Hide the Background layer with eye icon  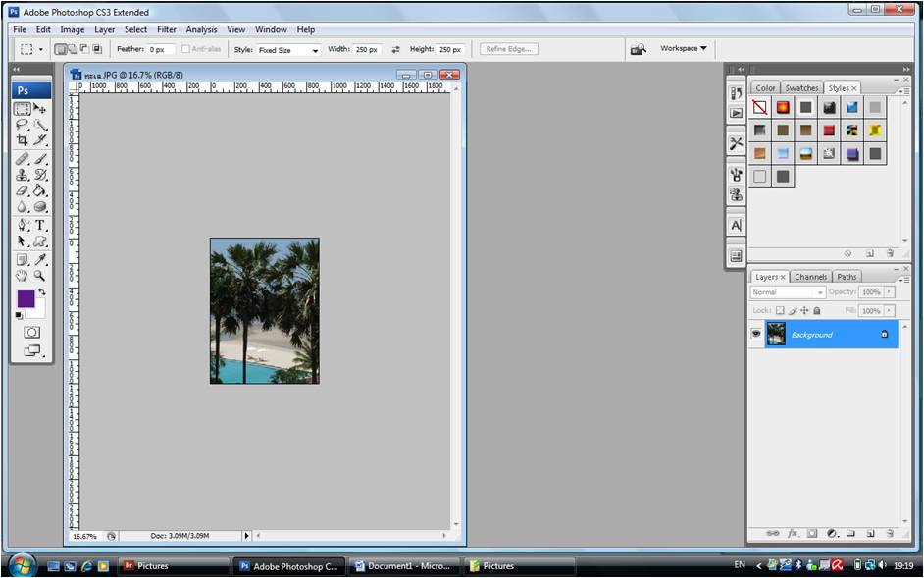point(756,335)
